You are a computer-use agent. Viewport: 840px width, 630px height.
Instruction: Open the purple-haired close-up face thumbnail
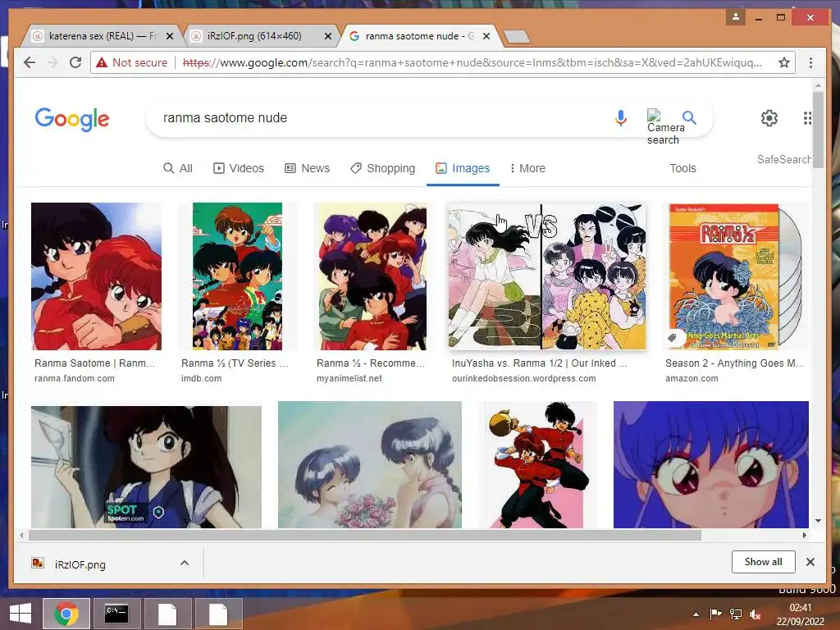tap(711, 464)
